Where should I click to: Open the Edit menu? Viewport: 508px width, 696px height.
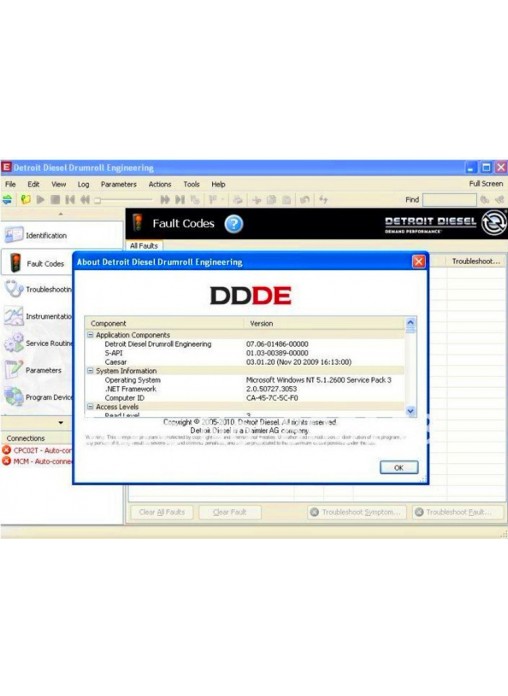(33, 184)
